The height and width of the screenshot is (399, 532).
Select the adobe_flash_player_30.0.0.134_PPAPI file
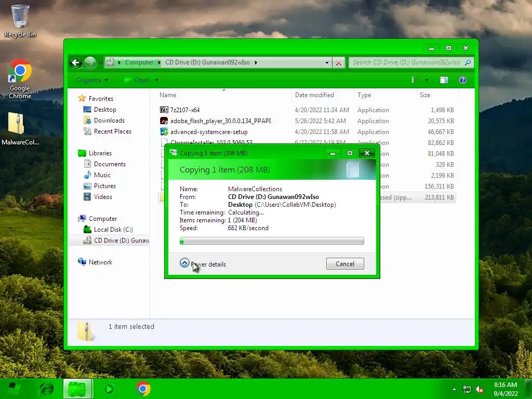[220, 121]
